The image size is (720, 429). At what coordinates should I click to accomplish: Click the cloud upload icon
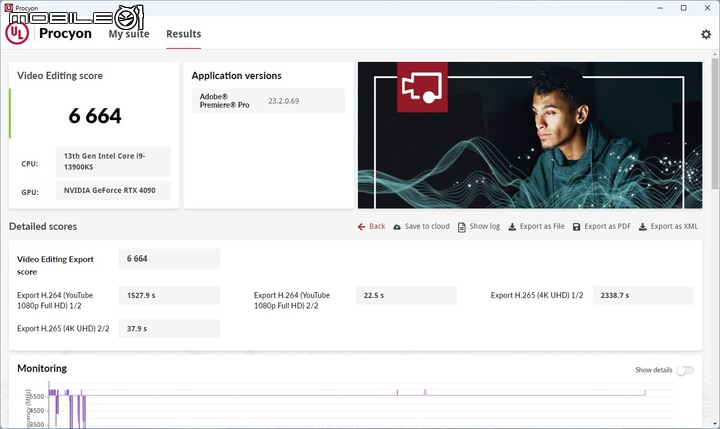(397, 227)
